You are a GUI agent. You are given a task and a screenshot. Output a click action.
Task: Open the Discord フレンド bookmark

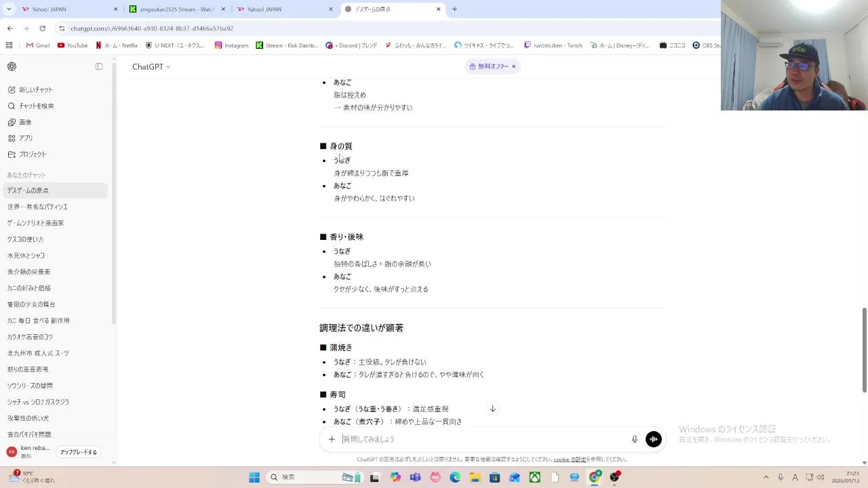pyautogui.click(x=351, y=45)
